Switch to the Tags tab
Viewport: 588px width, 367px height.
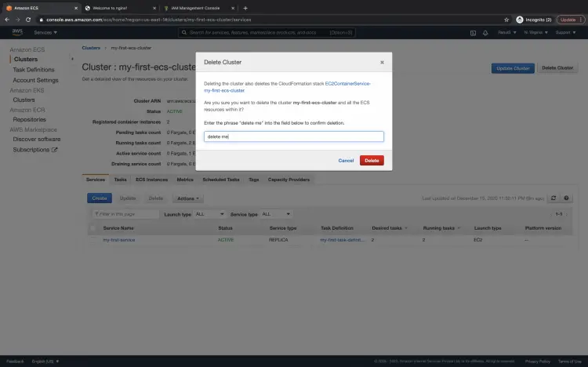point(254,180)
